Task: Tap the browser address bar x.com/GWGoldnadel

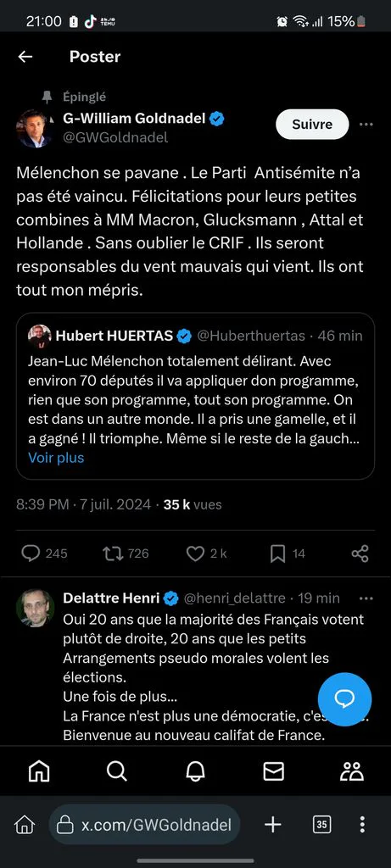Action: (x=144, y=825)
